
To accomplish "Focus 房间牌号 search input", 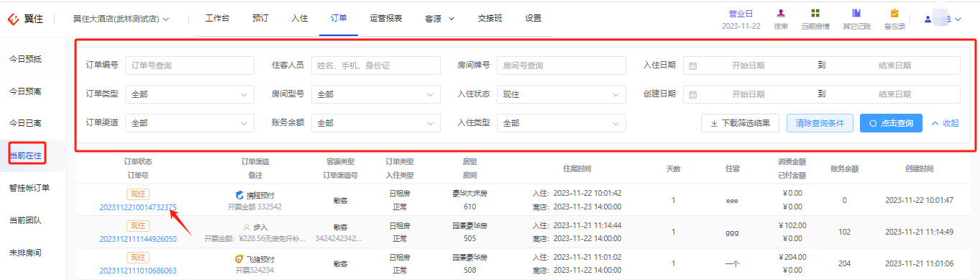I will (562, 66).
